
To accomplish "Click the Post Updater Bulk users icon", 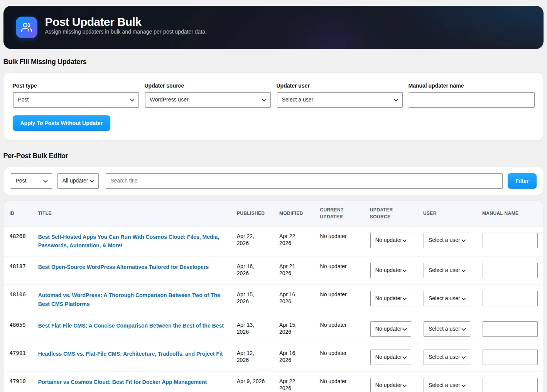I will [x=27, y=27].
